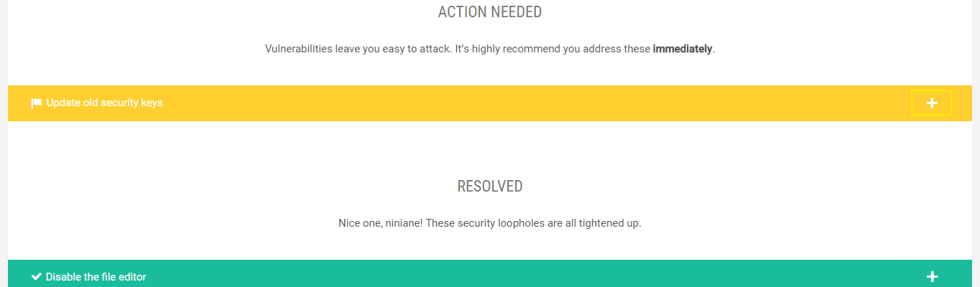Screen dimensions: 980x287
Task: Click the empty middle of the yellow bar
Action: (x=503, y=103)
